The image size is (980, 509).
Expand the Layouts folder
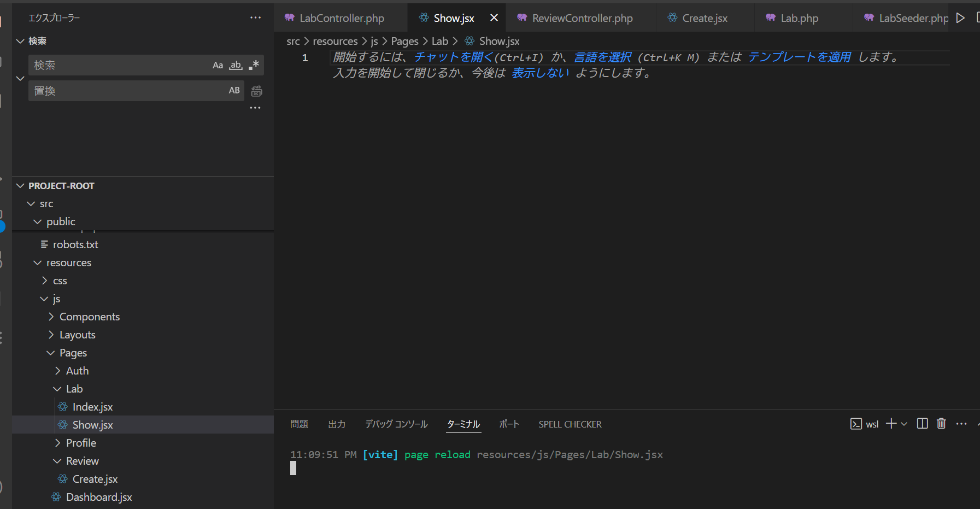[x=143, y=335]
